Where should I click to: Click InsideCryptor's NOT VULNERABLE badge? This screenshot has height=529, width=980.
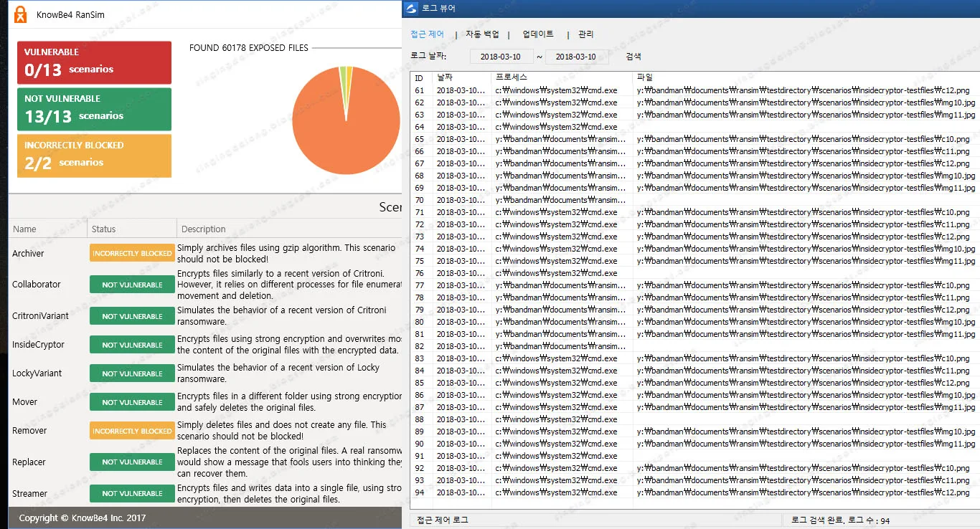[132, 345]
